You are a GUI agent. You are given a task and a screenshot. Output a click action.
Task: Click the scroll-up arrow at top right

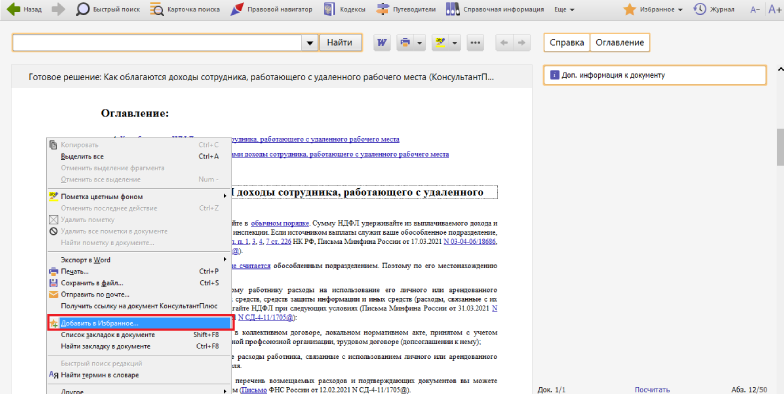click(780, 70)
